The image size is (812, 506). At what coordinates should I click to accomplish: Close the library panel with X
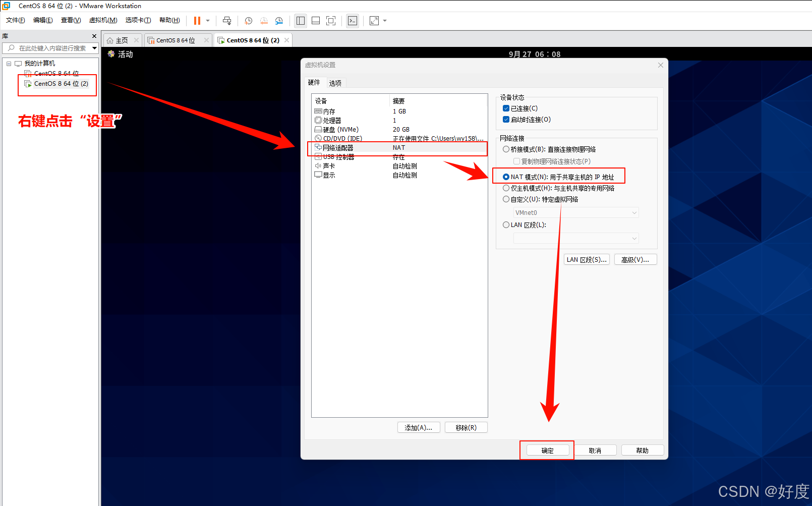94,36
